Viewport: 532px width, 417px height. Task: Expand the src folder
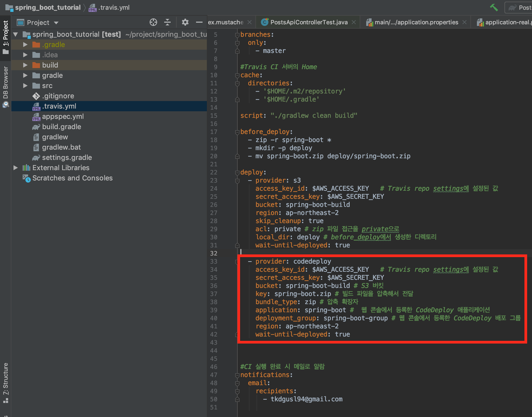25,86
